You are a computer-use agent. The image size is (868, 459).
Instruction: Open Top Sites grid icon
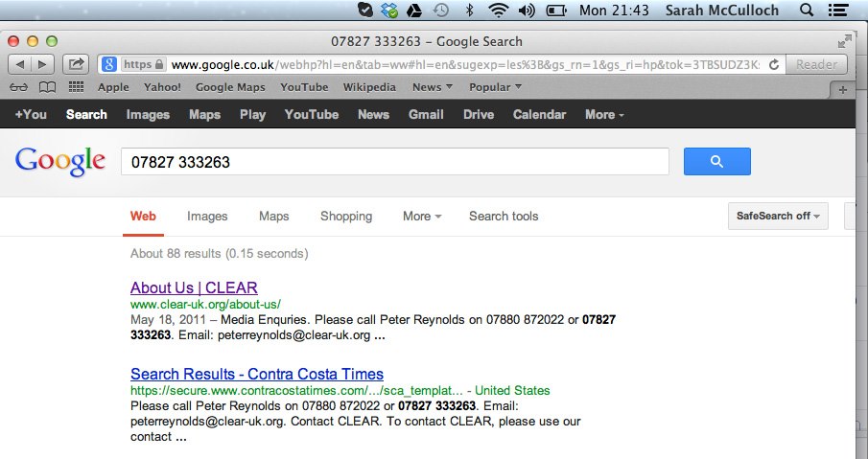76,87
